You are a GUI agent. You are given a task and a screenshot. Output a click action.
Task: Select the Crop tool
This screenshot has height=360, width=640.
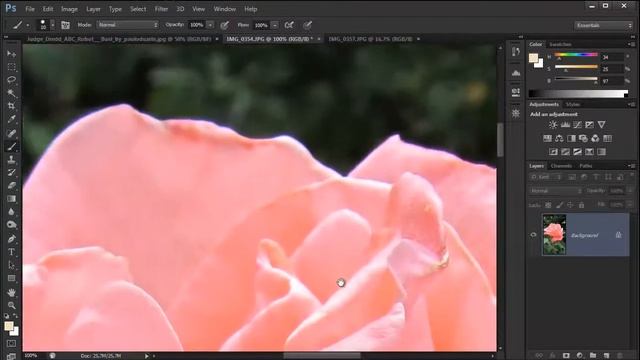click(x=11, y=106)
